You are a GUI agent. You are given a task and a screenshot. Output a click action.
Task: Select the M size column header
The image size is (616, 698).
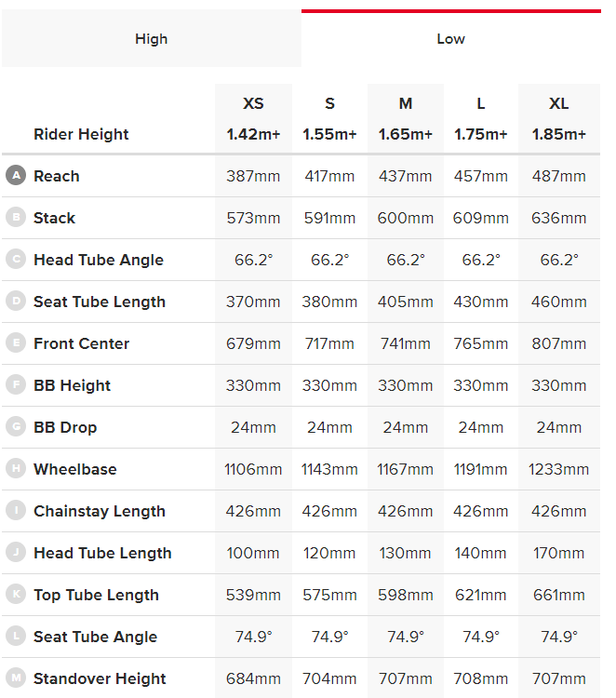406,103
